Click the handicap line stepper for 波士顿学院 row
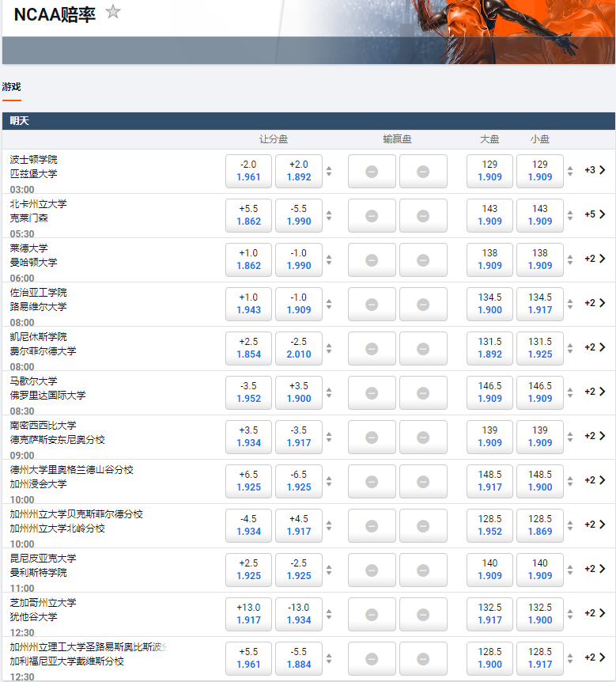The image size is (616, 682). pos(329,171)
